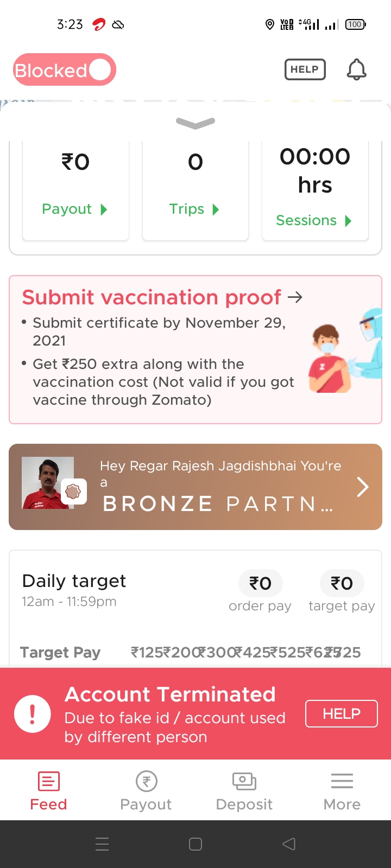Tap the partner profile photo
This screenshot has height=868, width=391.
click(47, 482)
